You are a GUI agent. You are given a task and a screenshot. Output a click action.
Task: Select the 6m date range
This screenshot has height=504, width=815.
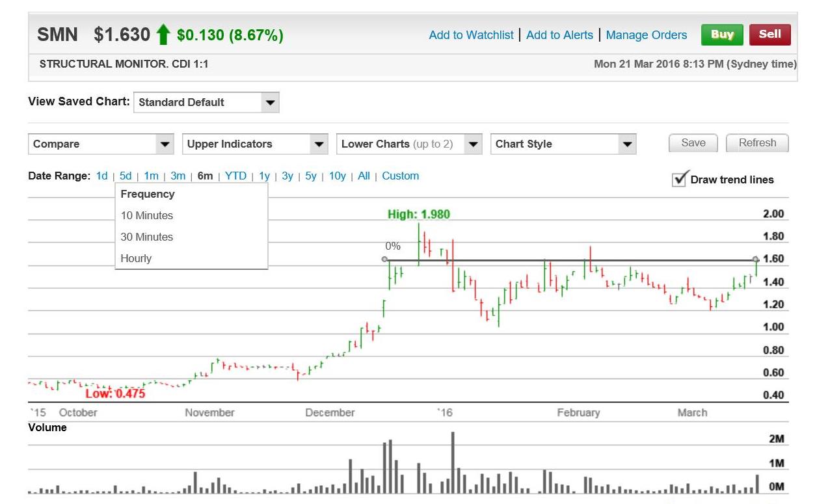(x=205, y=176)
